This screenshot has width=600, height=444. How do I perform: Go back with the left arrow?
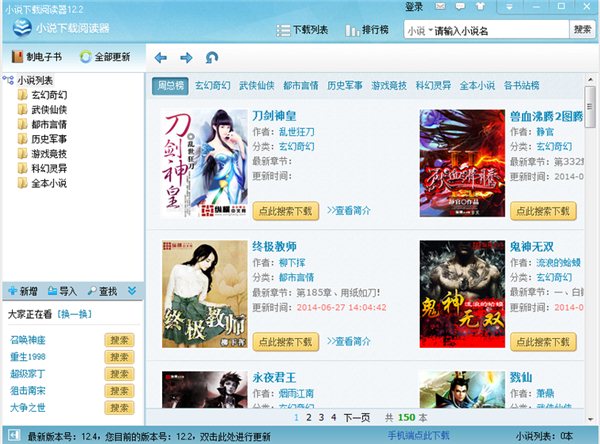161,58
